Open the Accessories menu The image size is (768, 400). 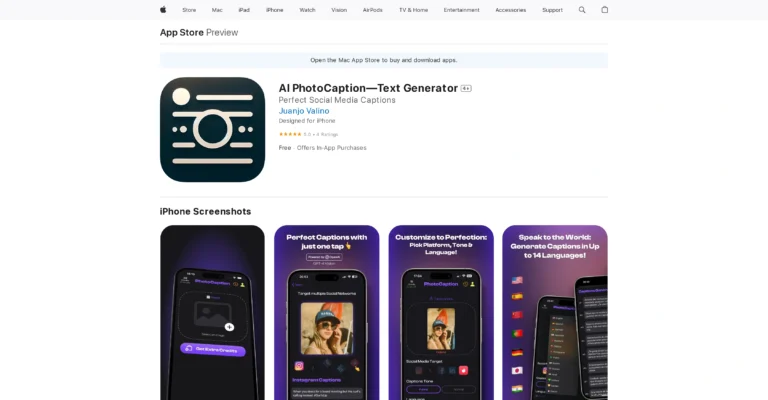[x=510, y=10]
